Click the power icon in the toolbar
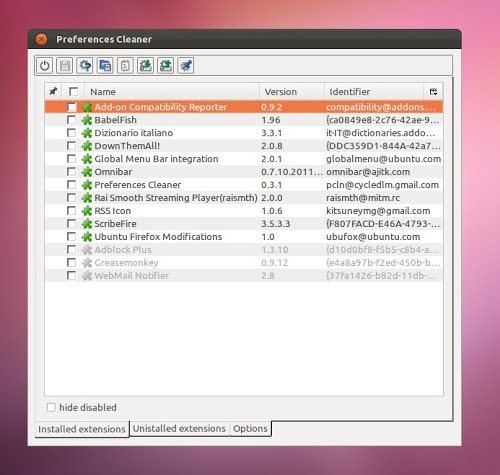Viewport: 500px width, 475px height. pos(45,66)
